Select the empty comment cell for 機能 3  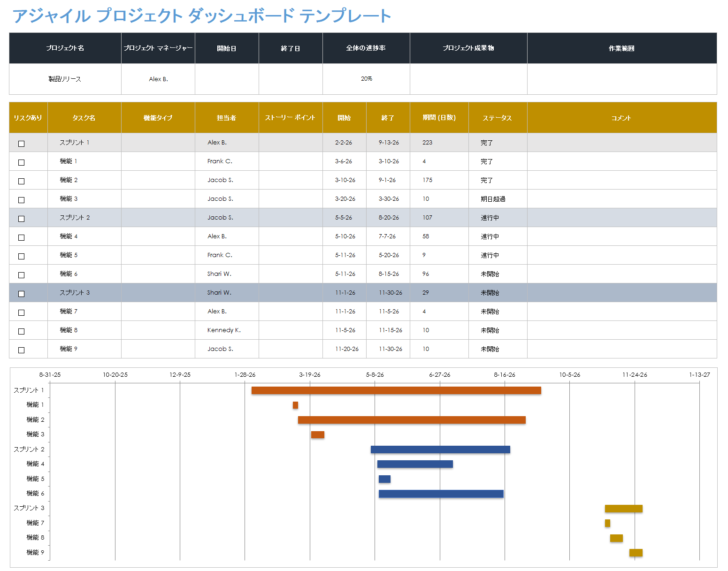[x=622, y=199]
